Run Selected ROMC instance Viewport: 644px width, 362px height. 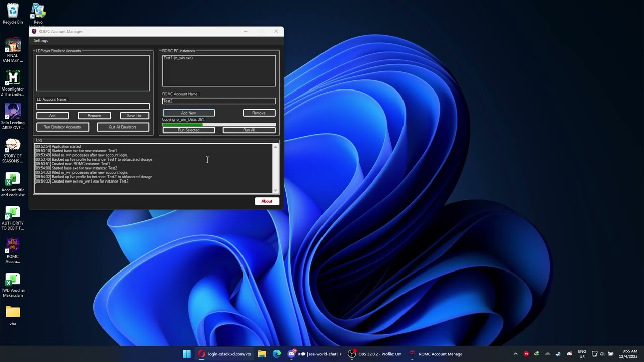[189, 130]
